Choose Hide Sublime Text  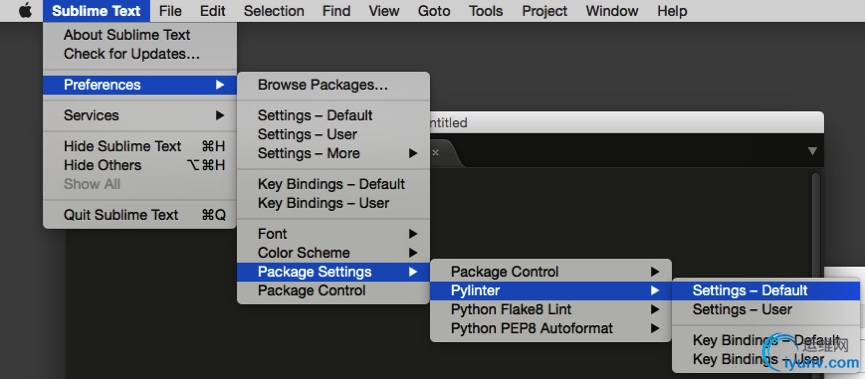[x=140, y=146]
